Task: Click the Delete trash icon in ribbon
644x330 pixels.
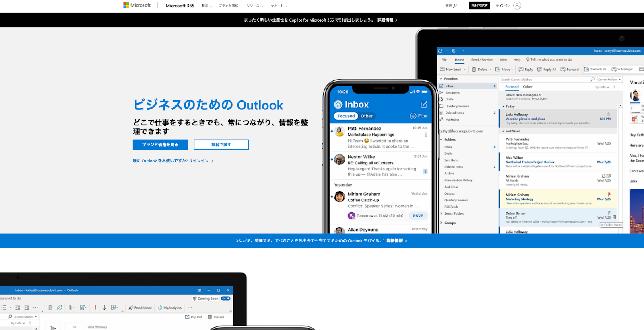Action: [474, 69]
